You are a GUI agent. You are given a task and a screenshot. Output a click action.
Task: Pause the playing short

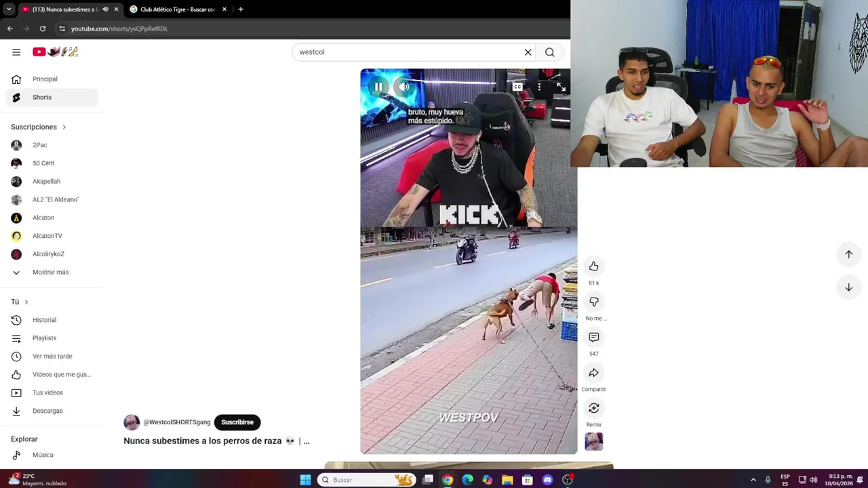click(378, 87)
